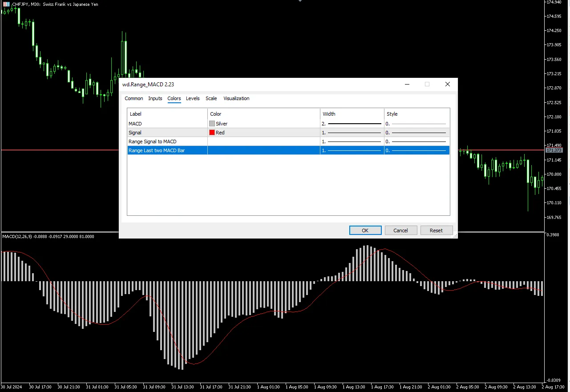Click the Label column header

[x=167, y=114]
